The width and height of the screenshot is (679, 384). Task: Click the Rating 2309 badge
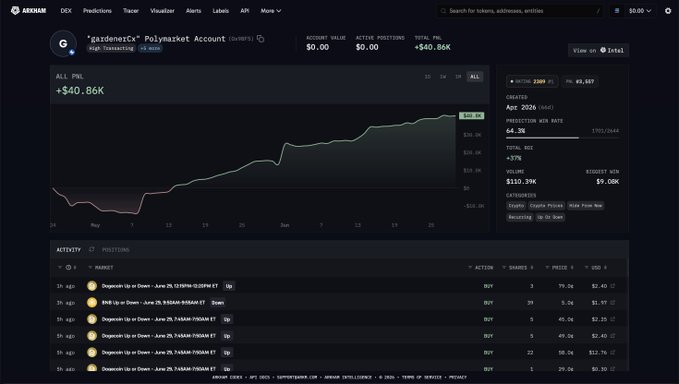[532, 81]
